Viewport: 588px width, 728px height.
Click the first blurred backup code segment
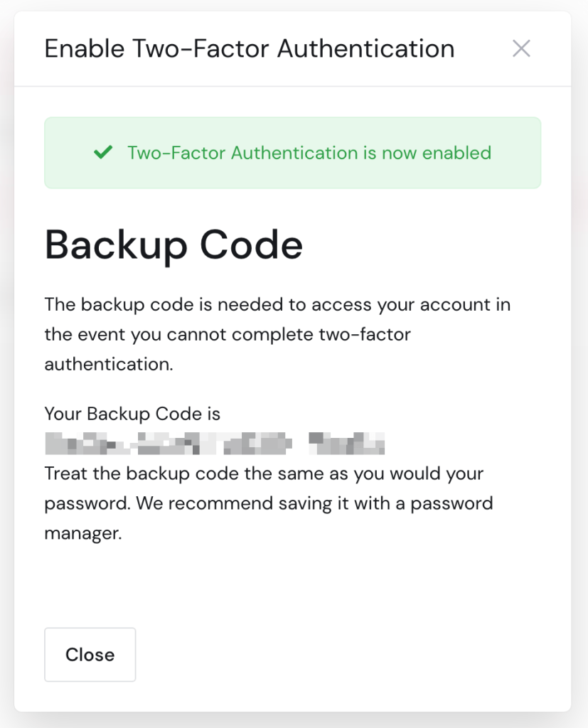pyautogui.click(x=85, y=443)
